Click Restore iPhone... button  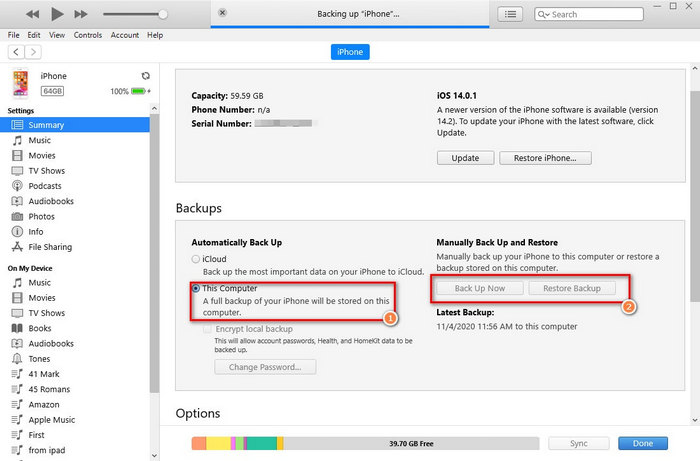point(545,158)
